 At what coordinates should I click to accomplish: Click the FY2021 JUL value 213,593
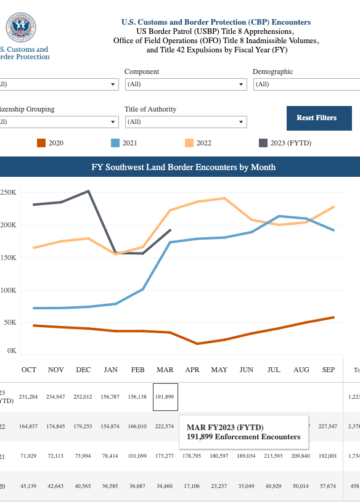tap(273, 456)
